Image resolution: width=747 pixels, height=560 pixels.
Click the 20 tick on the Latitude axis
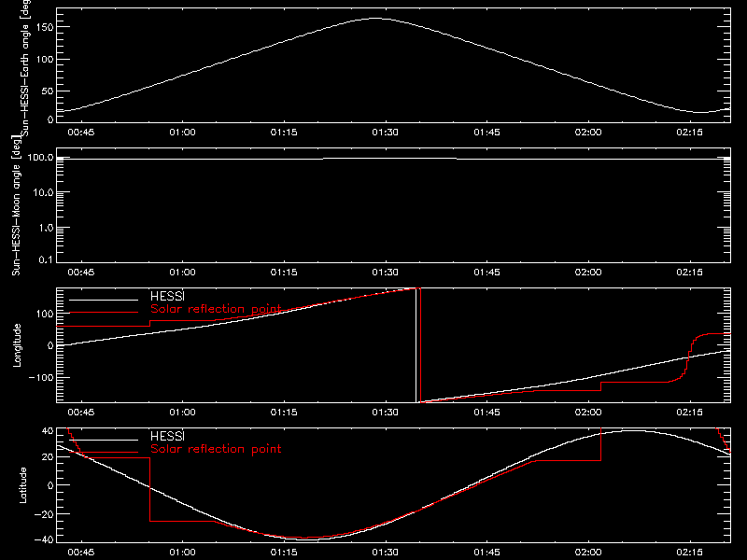pos(48,456)
